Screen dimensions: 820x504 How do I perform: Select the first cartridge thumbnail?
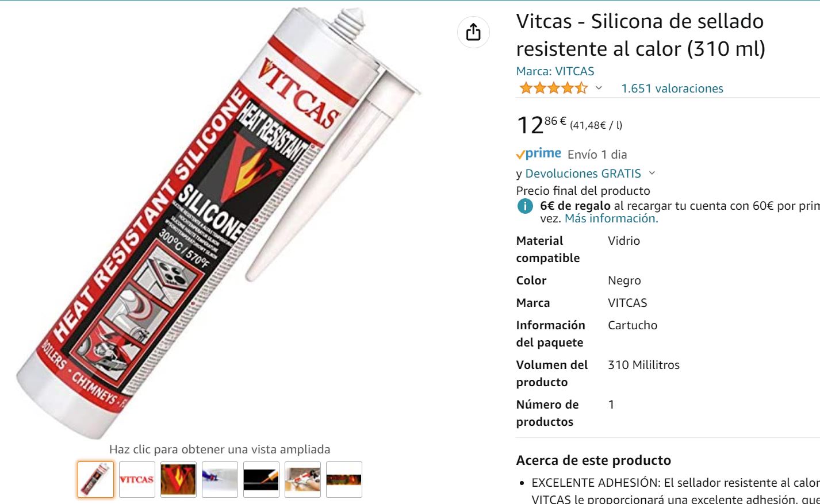[96, 479]
